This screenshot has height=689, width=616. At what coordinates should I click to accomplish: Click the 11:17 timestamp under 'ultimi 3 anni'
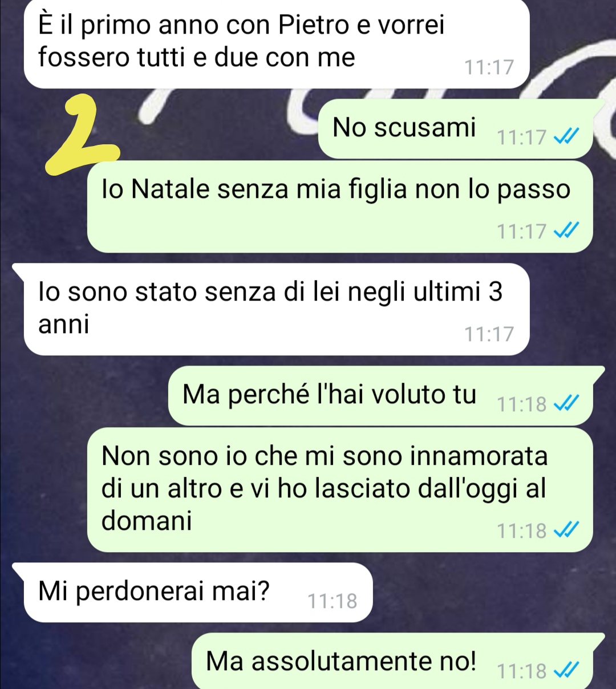(489, 334)
